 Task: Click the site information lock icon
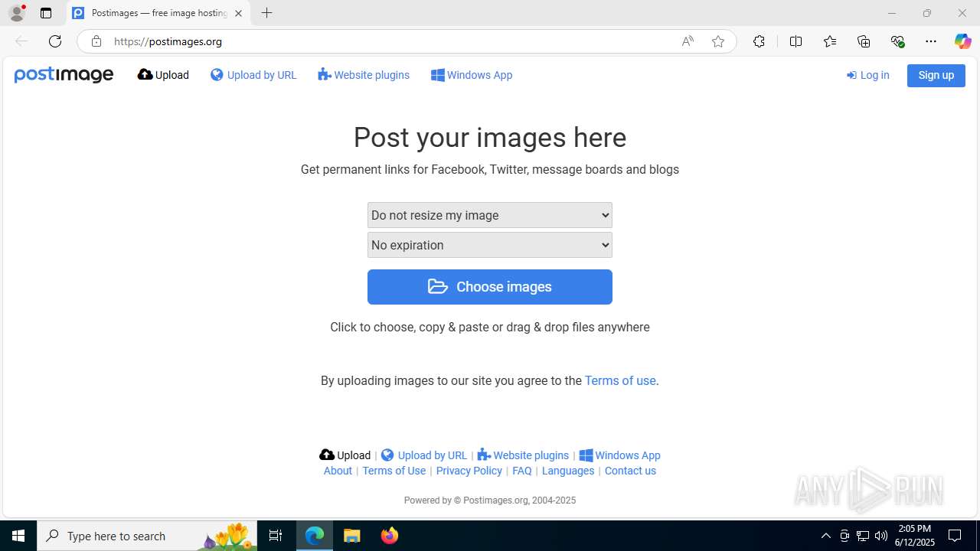[96, 41]
